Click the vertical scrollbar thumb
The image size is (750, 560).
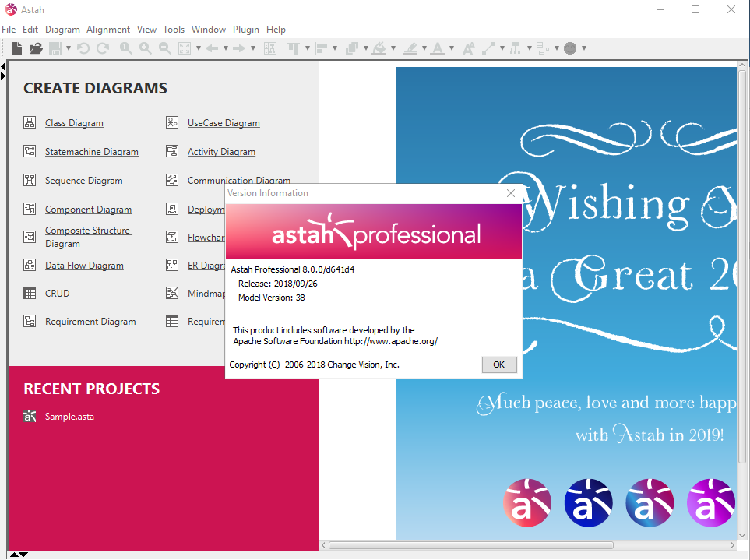742,266
